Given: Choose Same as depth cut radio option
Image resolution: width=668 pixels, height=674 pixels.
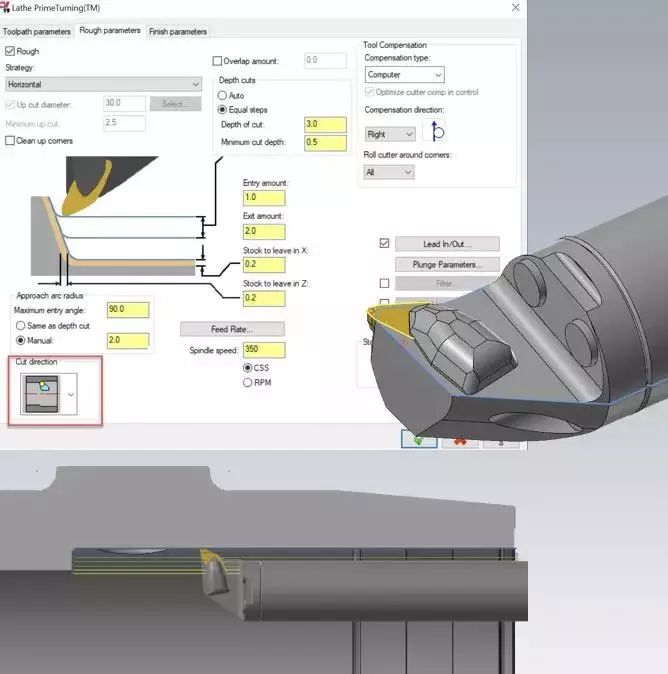Looking at the screenshot, I should 21,326.
